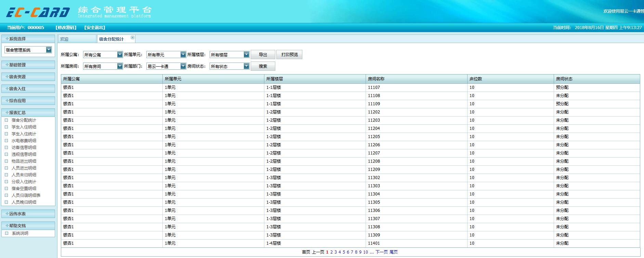Select room 11205 cell
This screenshot has height=258, width=644.
tap(417, 137)
